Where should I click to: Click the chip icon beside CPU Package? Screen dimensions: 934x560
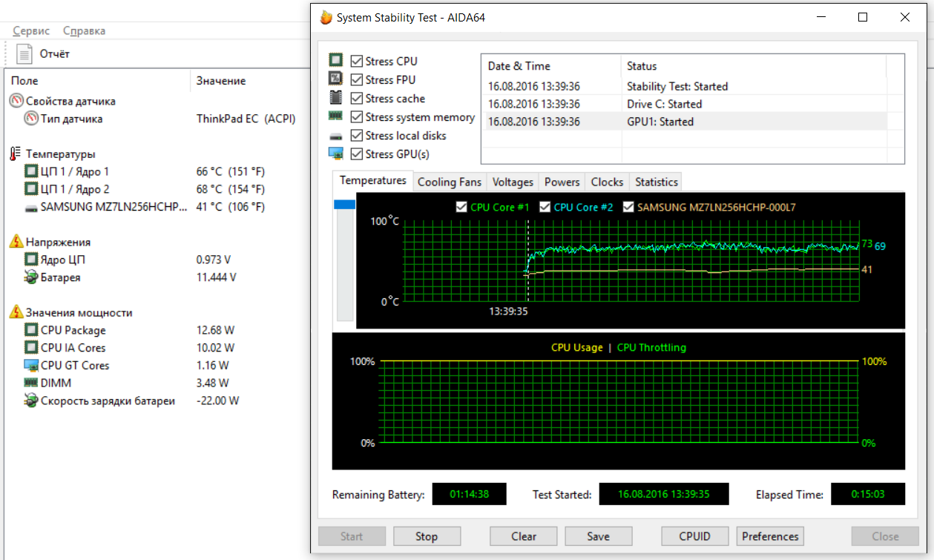[31, 330]
